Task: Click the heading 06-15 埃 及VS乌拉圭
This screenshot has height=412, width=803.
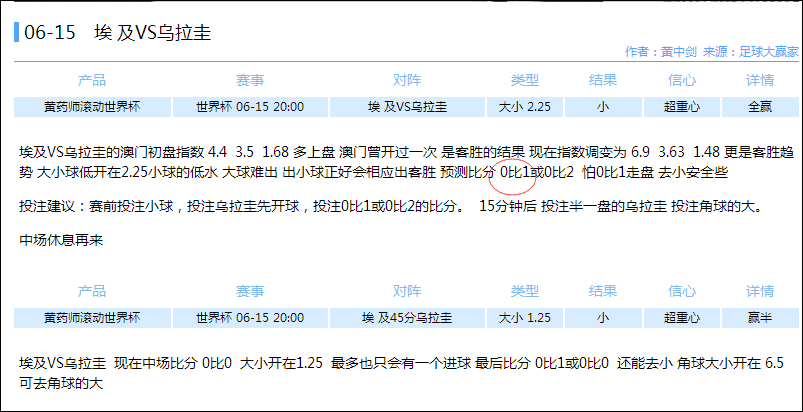Action: pyautogui.click(x=118, y=33)
